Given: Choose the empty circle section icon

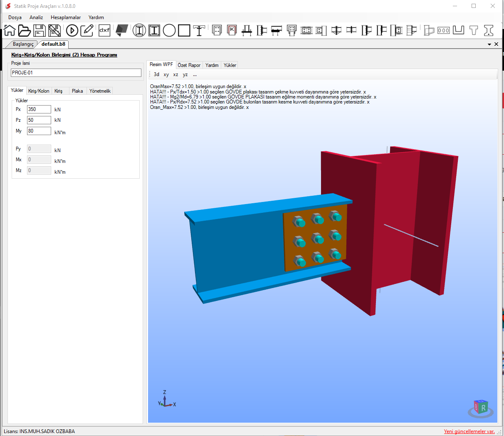Looking at the screenshot, I should click(x=169, y=30).
